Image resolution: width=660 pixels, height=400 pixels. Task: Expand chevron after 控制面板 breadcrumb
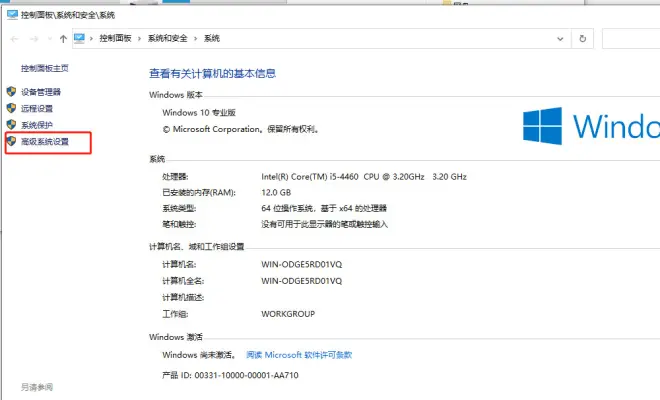tap(139, 39)
